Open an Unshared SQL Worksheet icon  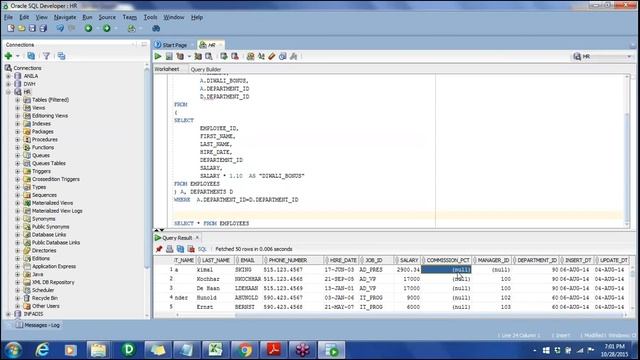click(250, 56)
